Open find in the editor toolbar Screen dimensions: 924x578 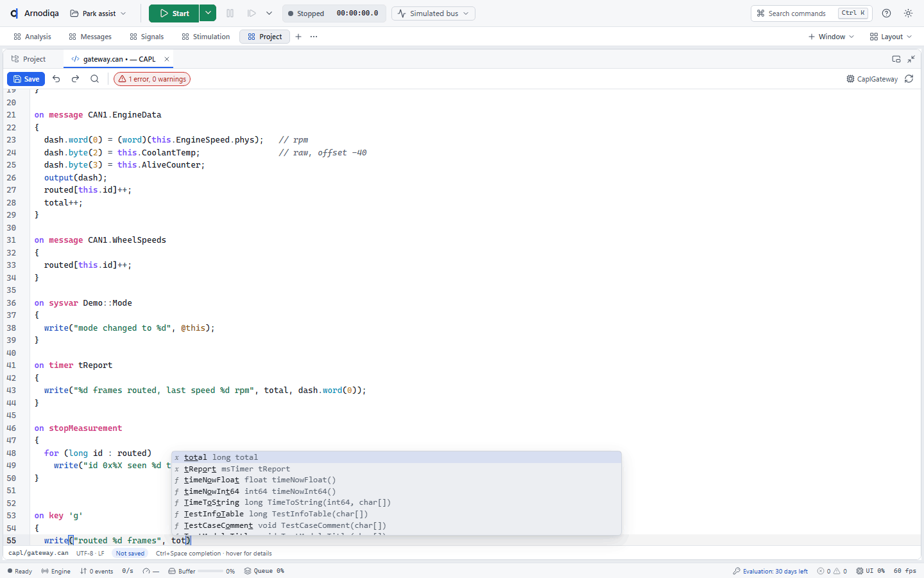(x=94, y=79)
